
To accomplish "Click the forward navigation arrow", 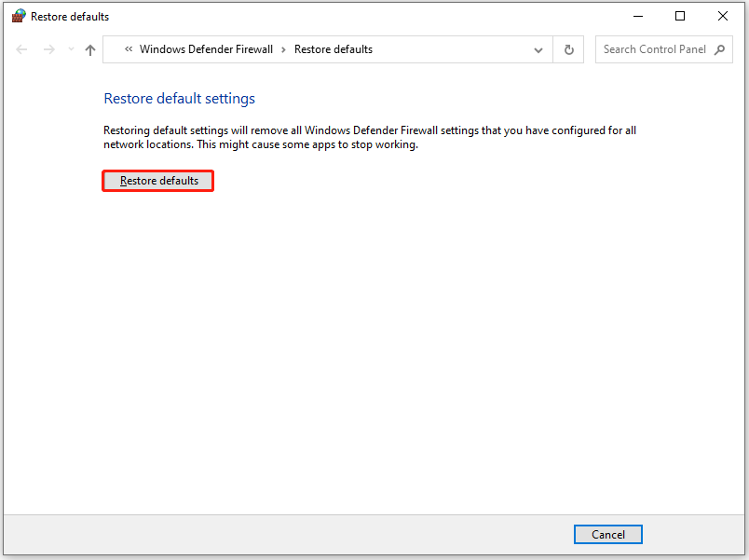I will pos(48,50).
